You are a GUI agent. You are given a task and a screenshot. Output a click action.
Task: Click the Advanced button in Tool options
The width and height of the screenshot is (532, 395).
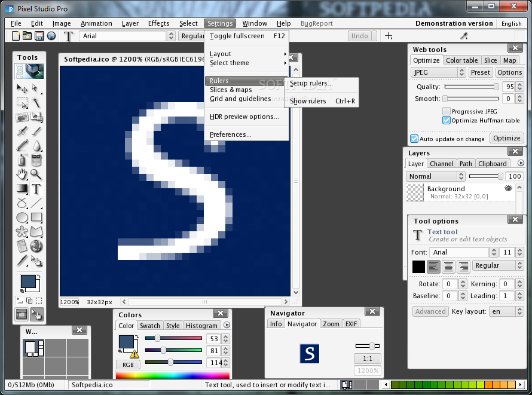[430, 311]
